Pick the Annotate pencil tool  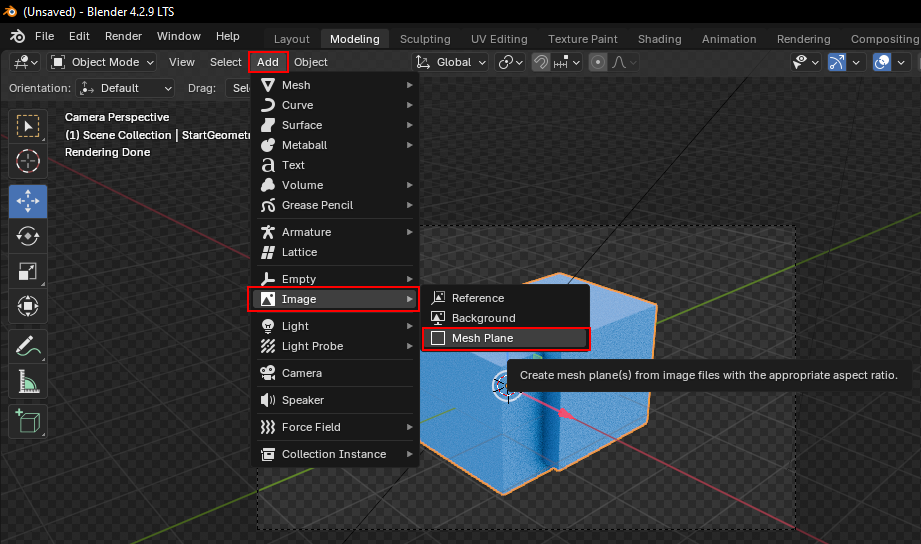28,347
